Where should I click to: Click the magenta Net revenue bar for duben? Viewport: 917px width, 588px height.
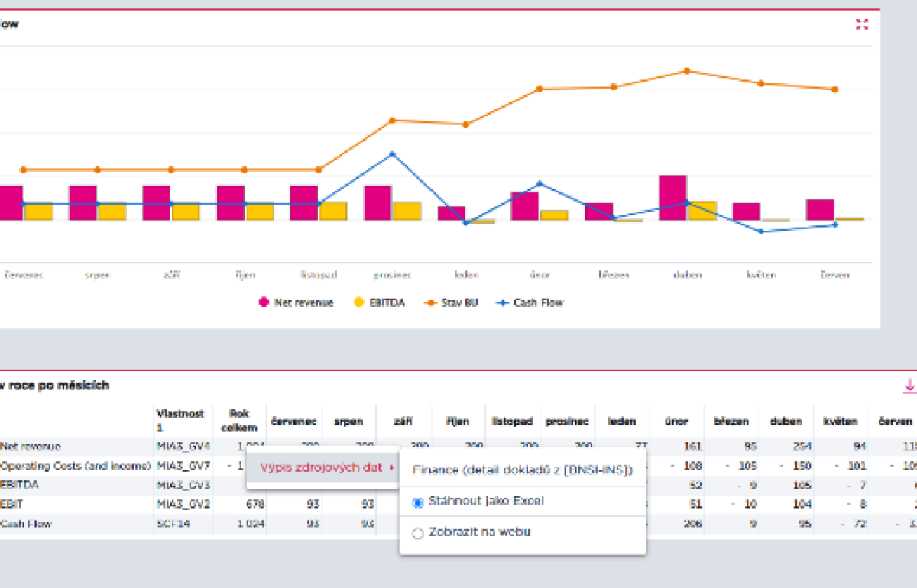(x=673, y=198)
